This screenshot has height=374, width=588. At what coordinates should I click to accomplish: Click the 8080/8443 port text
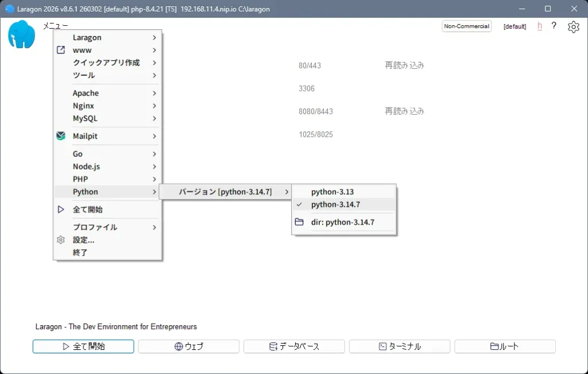(316, 111)
